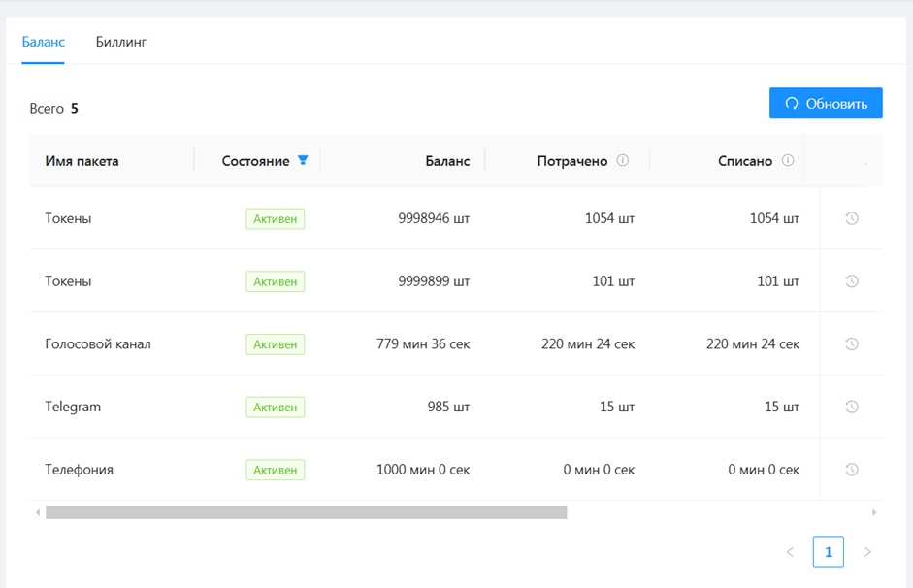Click Активен status badge for Телефония
The width and height of the screenshot is (913, 588).
tap(275, 470)
